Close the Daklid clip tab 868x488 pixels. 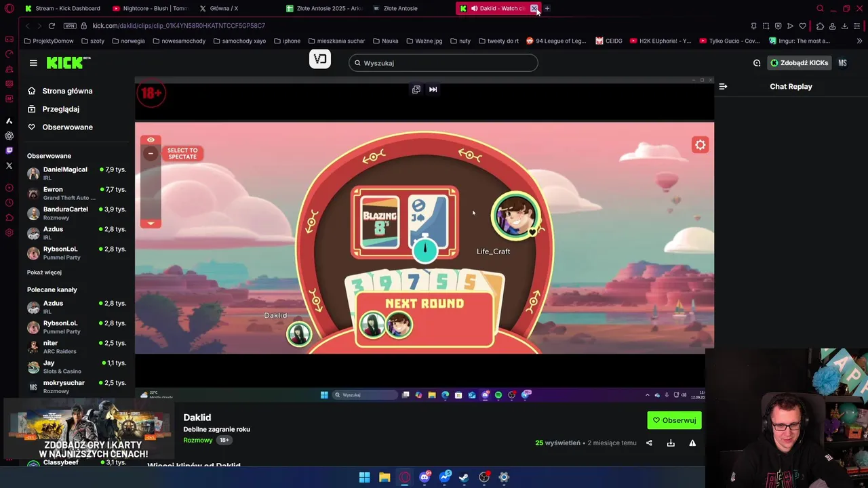point(534,8)
